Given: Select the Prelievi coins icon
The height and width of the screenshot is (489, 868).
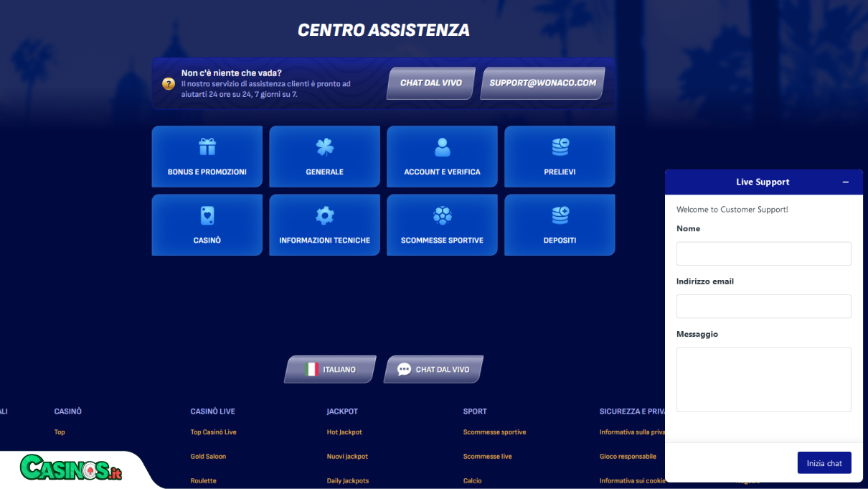Looking at the screenshot, I should pyautogui.click(x=560, y=147).
